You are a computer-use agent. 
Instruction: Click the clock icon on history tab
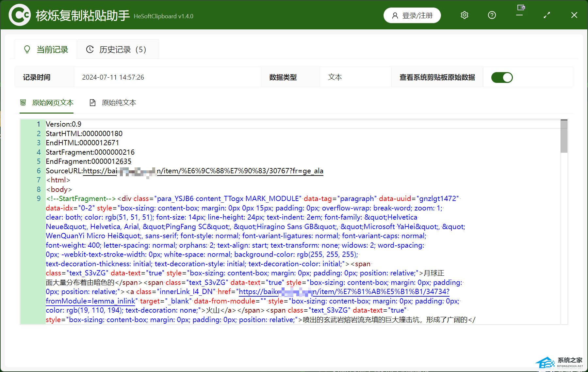coord(90,49)
